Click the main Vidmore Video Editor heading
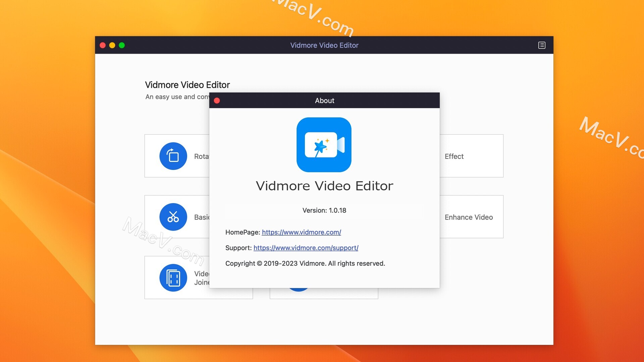This screenshot has width=644, height=362. (x=187, y=85)
